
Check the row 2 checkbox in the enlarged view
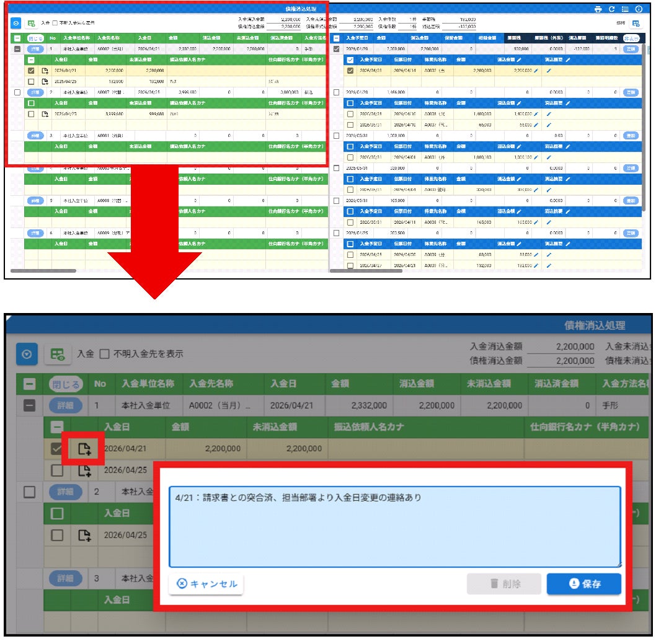click(x=29, y=492)
